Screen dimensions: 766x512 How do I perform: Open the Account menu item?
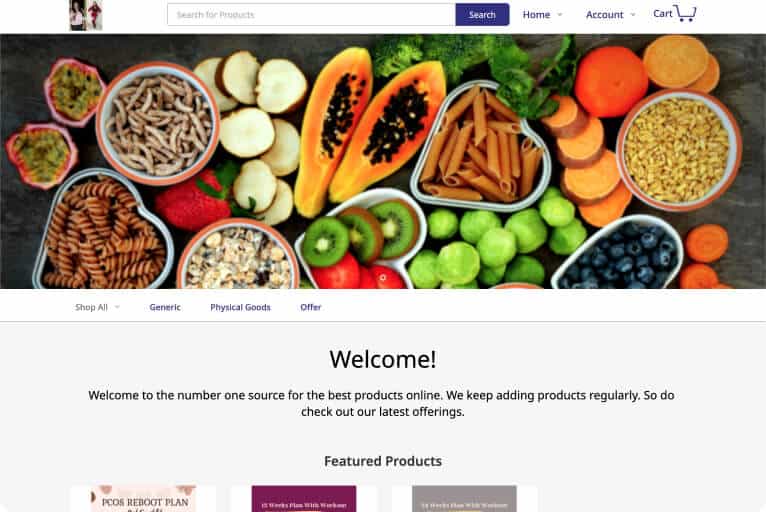click(x=605, y=15)
